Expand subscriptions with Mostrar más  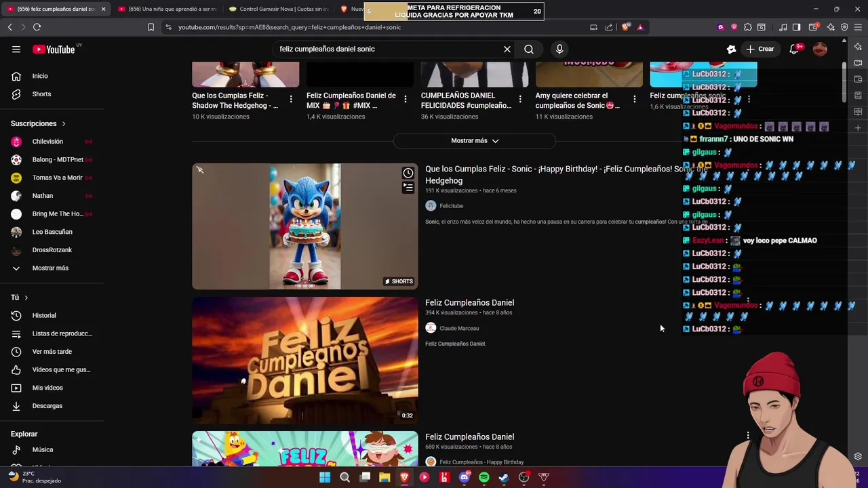pos(52,268)
